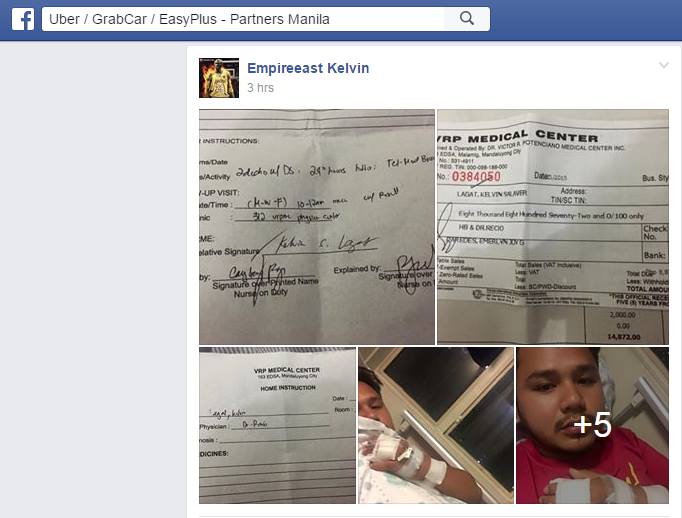
Task: Click the handwritten signature in the first photo
Action: pyautogui.click(x=326, y=244)
